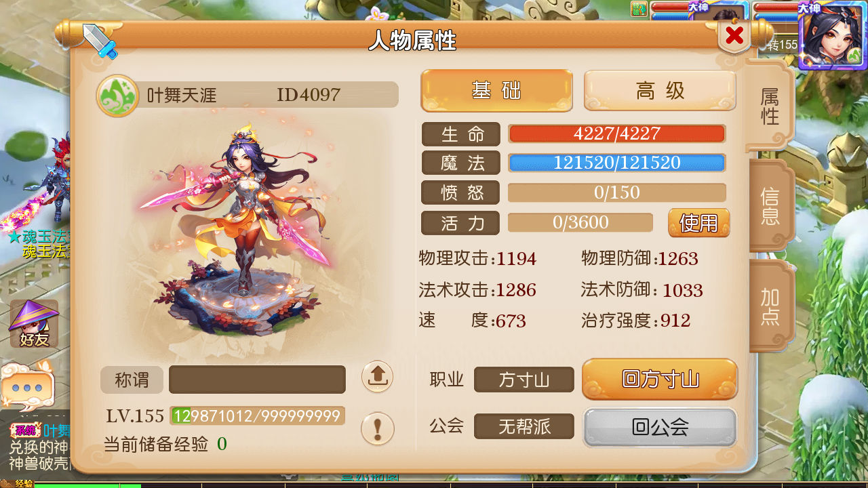Image resolution: width=868 pixels, height=488 pixels.
Task: Click the 回方寸山 button
Action: tap(660, 379)
